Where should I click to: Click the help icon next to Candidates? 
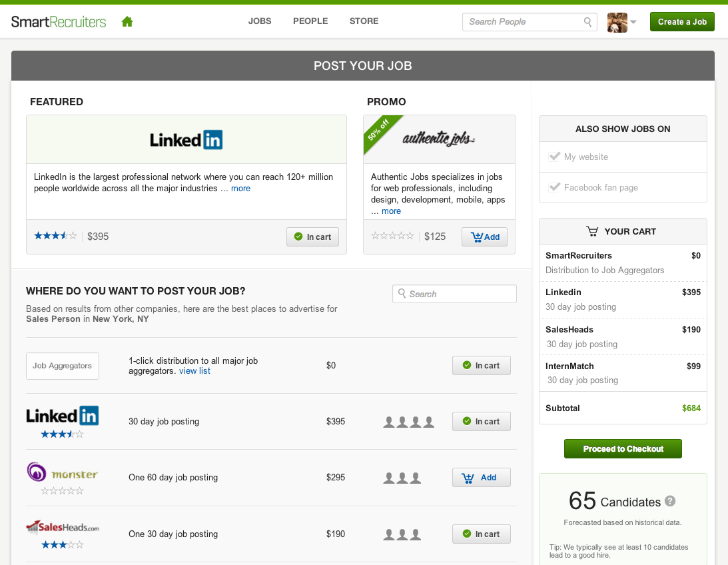pyautogui.click(x=670, y=501)
